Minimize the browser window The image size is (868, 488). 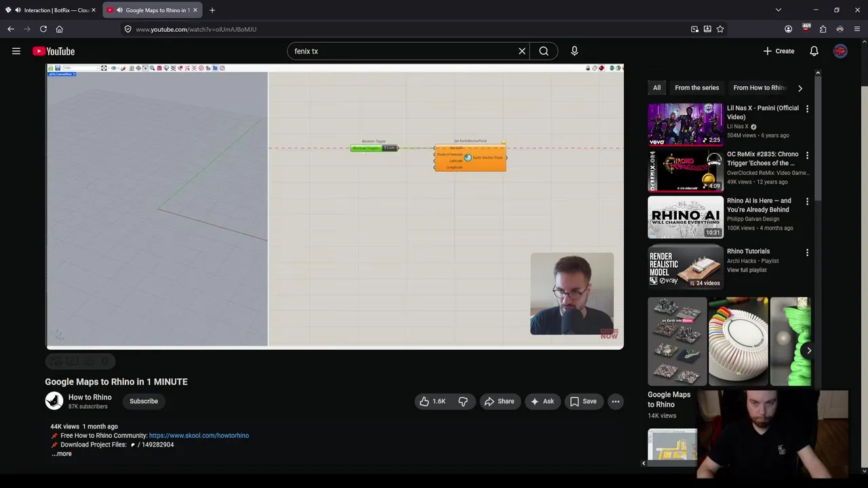pyautogui.click(x=816, y=10)
